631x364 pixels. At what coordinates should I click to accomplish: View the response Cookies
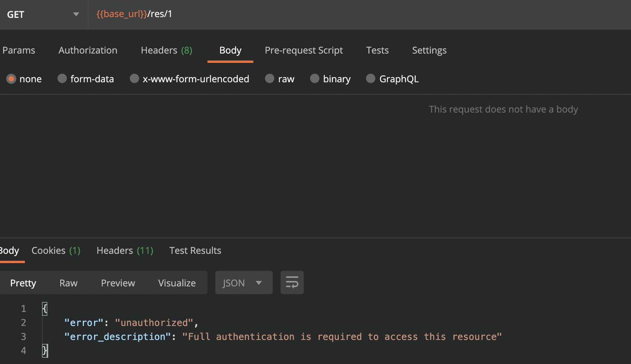(56, 250)
